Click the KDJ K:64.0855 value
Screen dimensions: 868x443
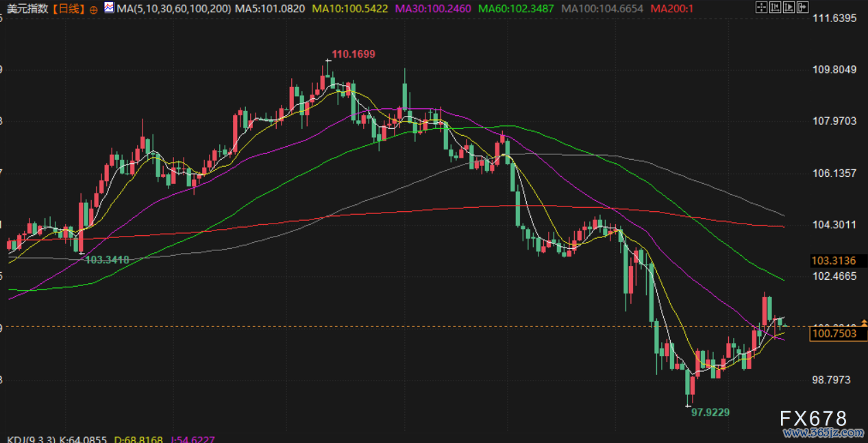[x=83, y=439]
